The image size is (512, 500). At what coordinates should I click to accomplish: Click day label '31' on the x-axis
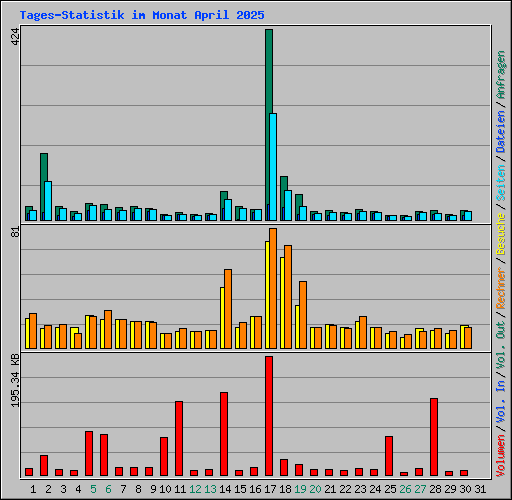tap(480, 489)
